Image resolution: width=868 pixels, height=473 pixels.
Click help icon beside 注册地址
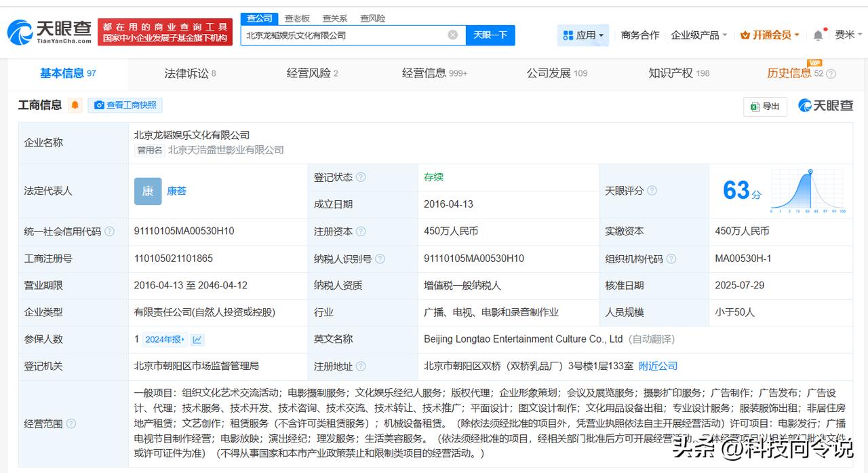tap(361, 366)
